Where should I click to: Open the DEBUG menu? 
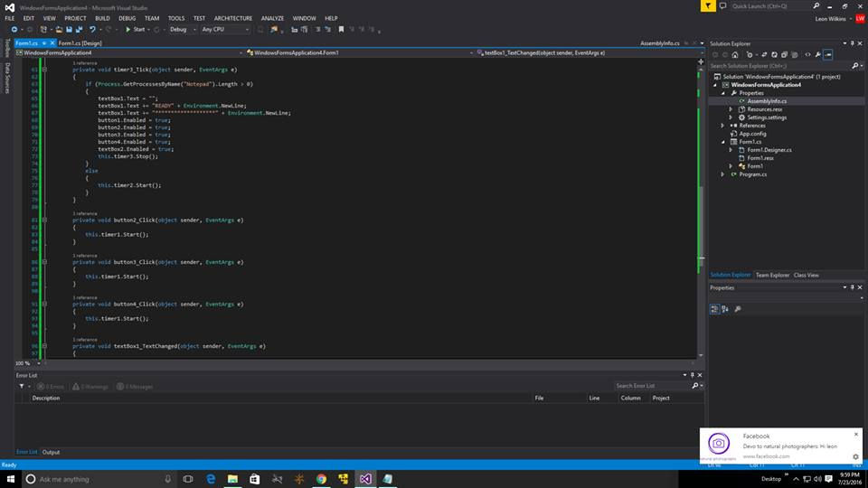tap(127, 18)
